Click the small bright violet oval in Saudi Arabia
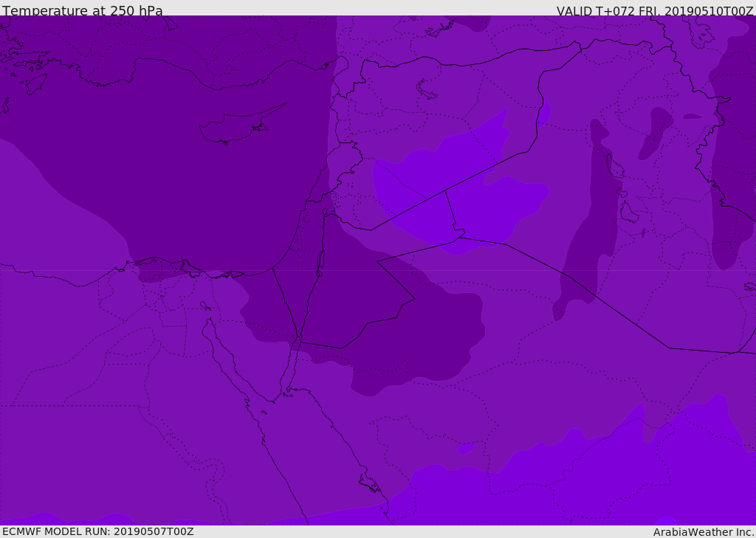 click(x=466, y=449)
